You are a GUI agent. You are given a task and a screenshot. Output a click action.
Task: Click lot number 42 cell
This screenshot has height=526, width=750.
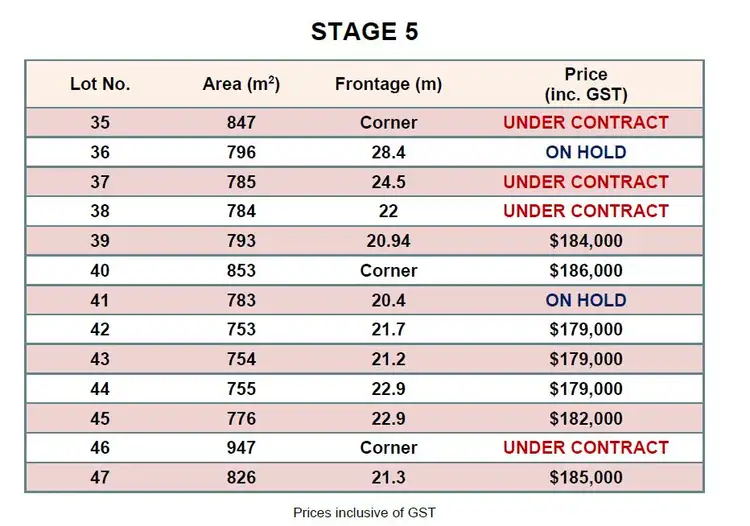click(x=100, y=329)
